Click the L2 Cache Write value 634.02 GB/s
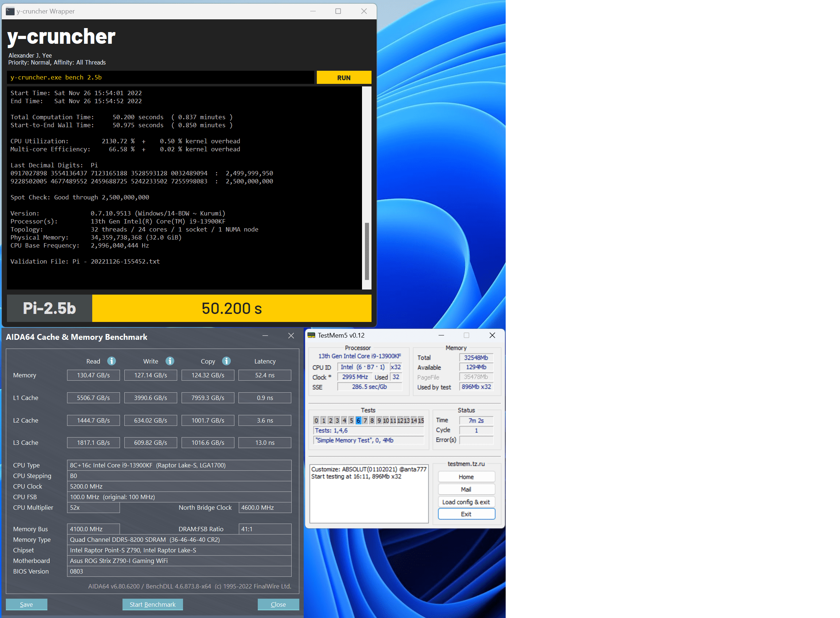The image size is (840, 618). tap(151, 420)
